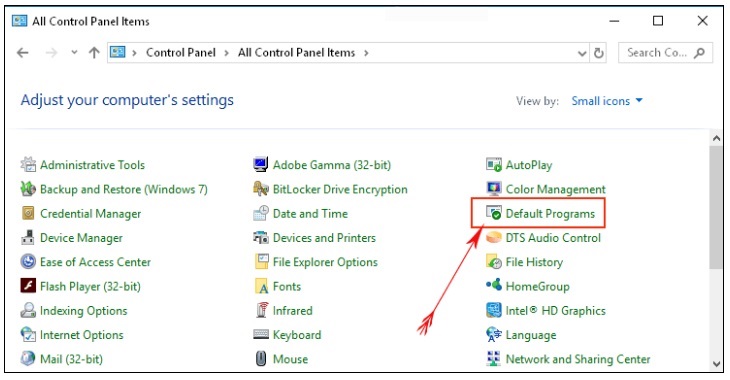This screenshot has height=380, width=730.
Task: Click the Keyboard icon
Action: [261, 334]
